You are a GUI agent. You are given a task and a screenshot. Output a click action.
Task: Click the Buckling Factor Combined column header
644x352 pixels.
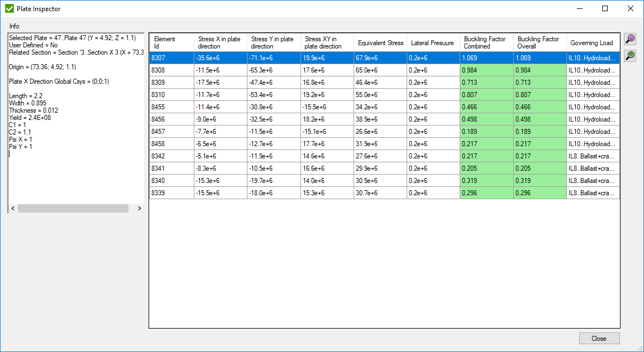(486, 42)
